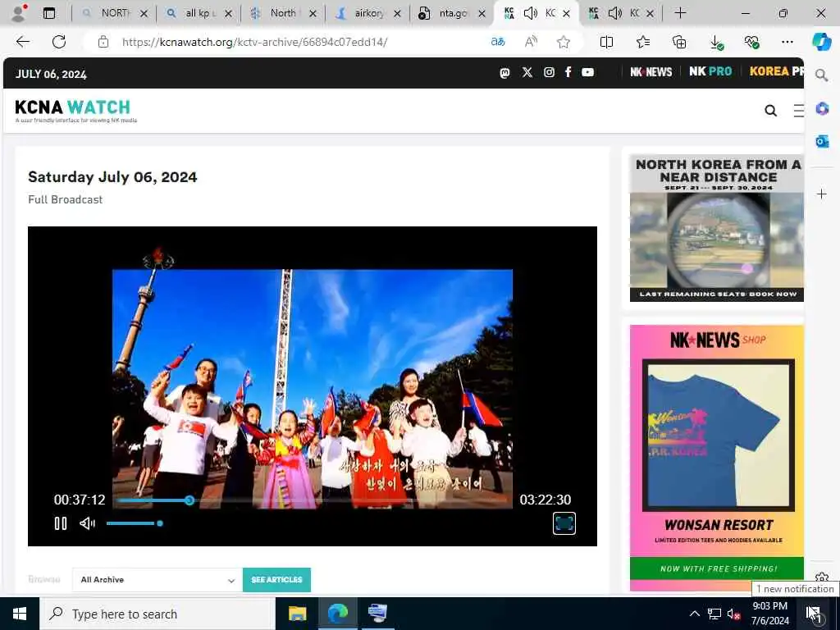
Task: Open the Copilot sidebar button
Action: (822, 42)
